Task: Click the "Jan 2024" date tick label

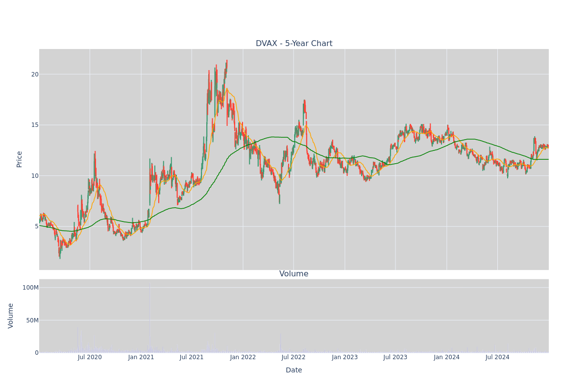Action: click(447, 357)
